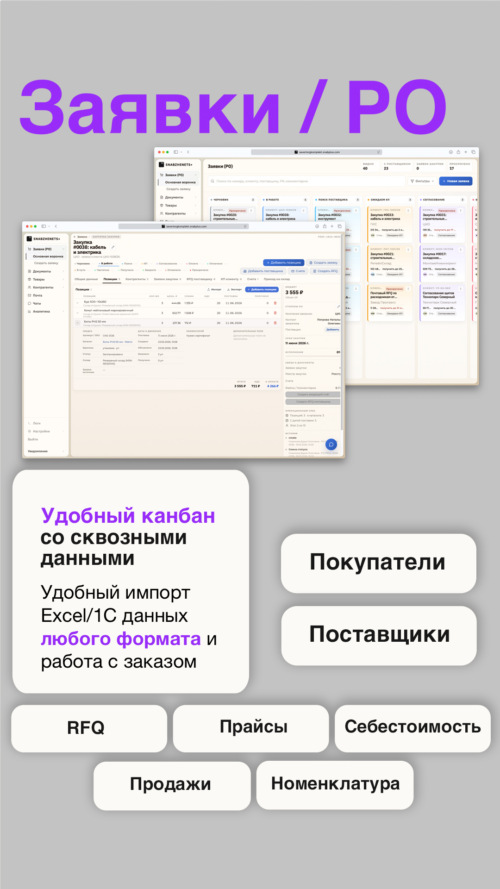Click Новая заявка button in kanban
The height and width of the screenshot is (889, 500).
tap(456, 181)
